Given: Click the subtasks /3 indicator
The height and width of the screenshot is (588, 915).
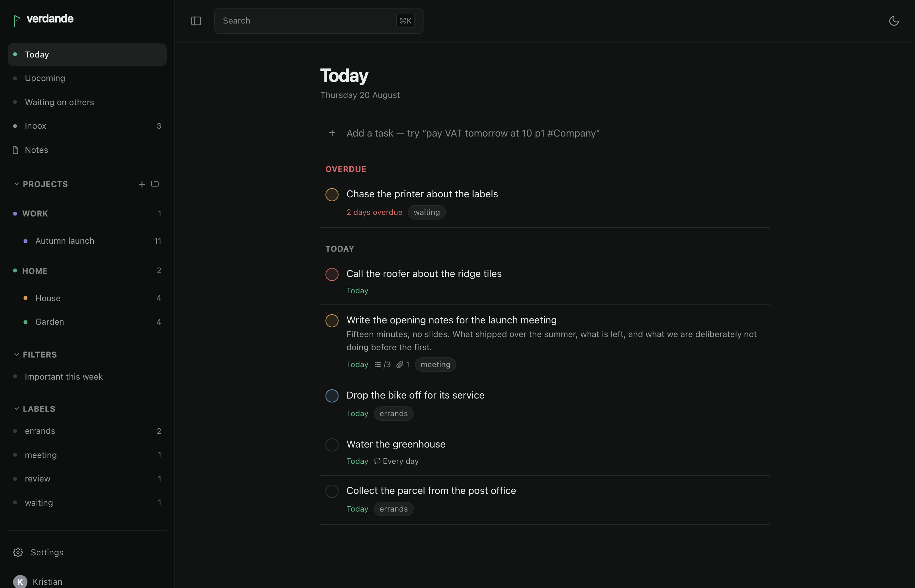Looking at the screenshot, I should tap(382, 365).
